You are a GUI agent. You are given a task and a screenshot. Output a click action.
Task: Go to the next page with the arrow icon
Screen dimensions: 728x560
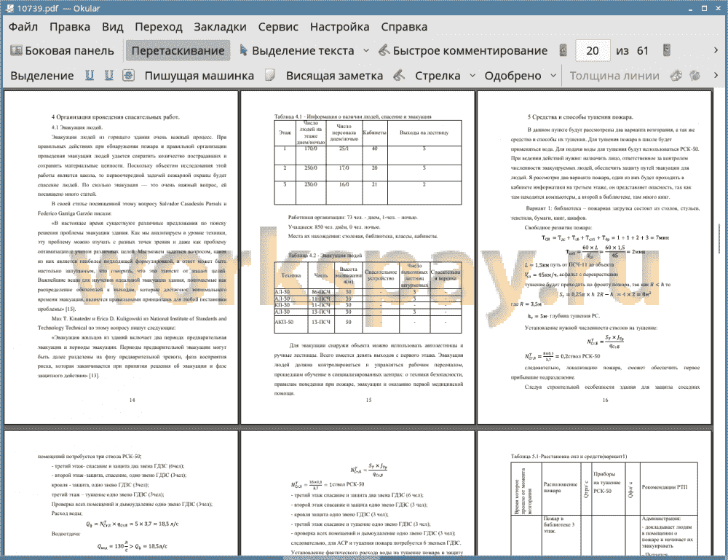(667, 50)
